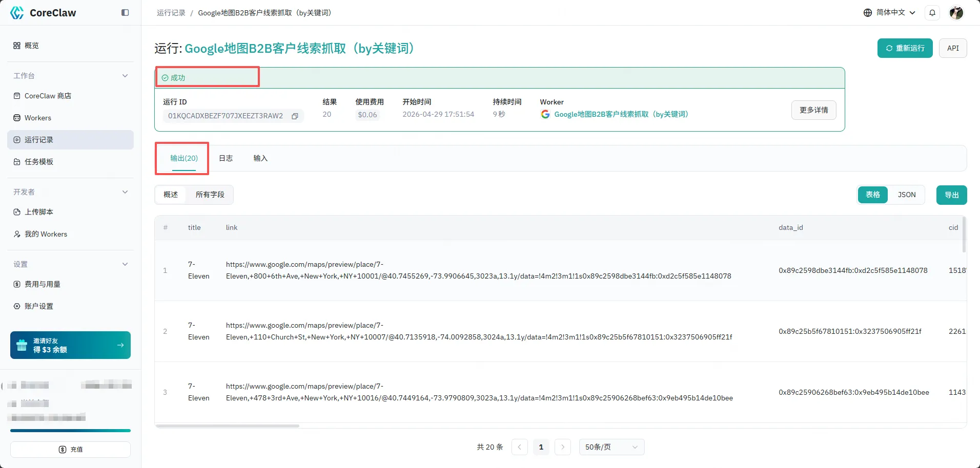Switch to JSON view mode
This screenshot has height=468, width=980.
907,195
